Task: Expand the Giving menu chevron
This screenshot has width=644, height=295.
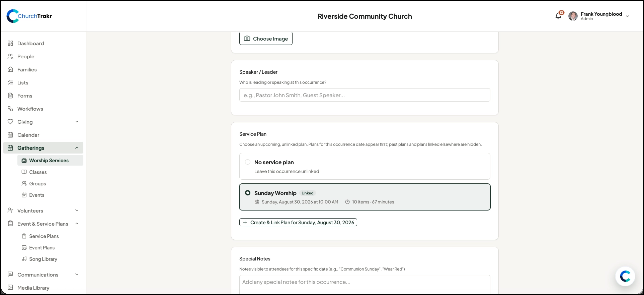Action: (x=77, y=122)
